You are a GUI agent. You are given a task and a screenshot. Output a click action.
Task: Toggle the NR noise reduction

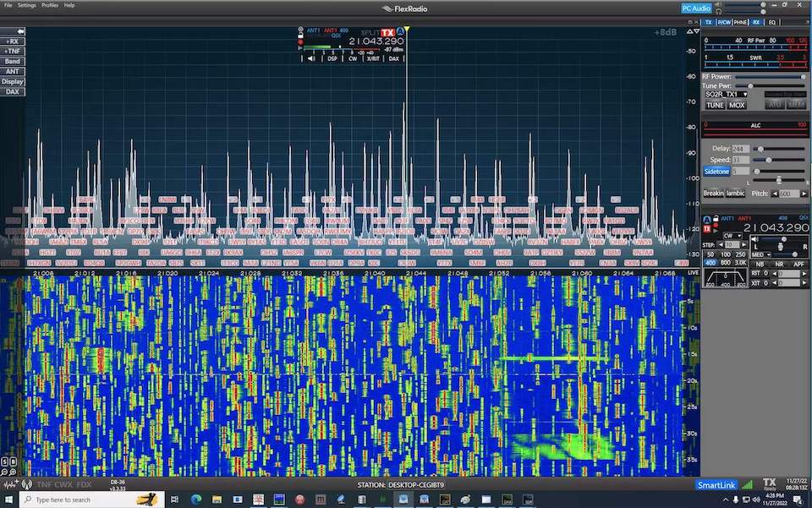[779, 264]
